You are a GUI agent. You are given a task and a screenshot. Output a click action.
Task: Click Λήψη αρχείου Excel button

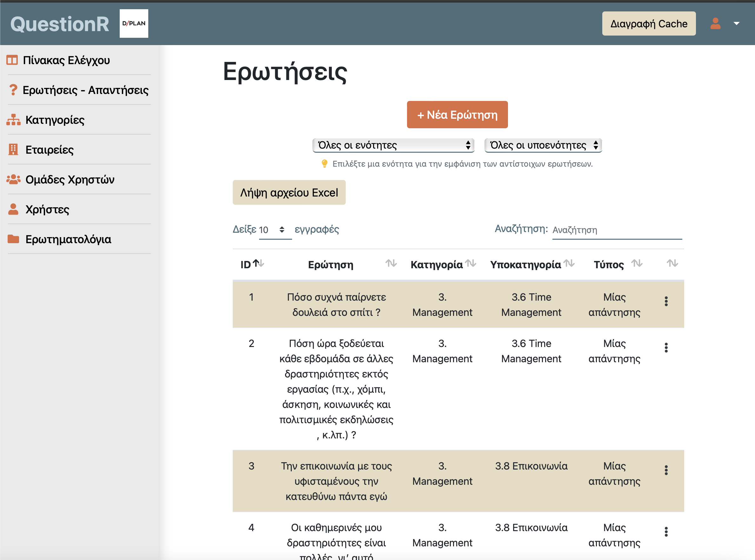coord(289,193)
